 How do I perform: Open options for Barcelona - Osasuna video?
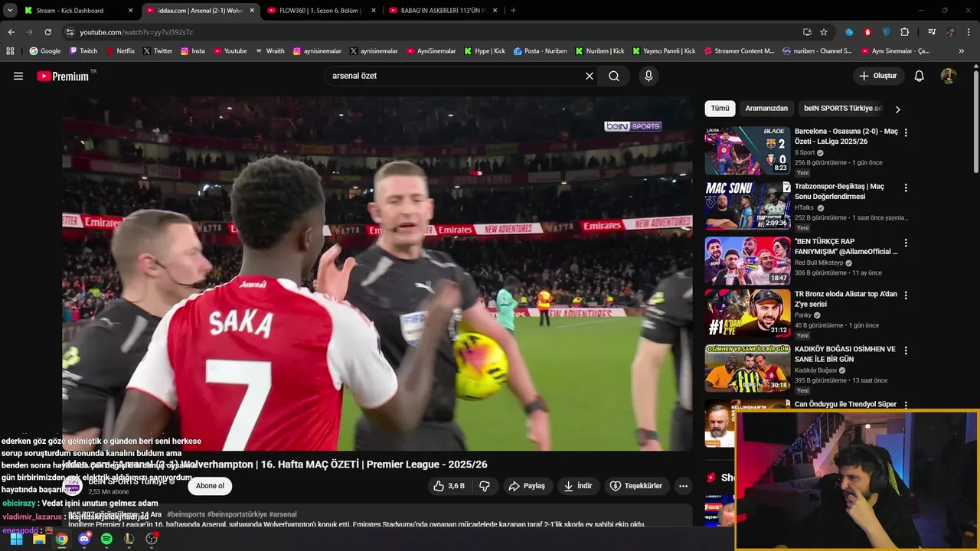(906, 132)
